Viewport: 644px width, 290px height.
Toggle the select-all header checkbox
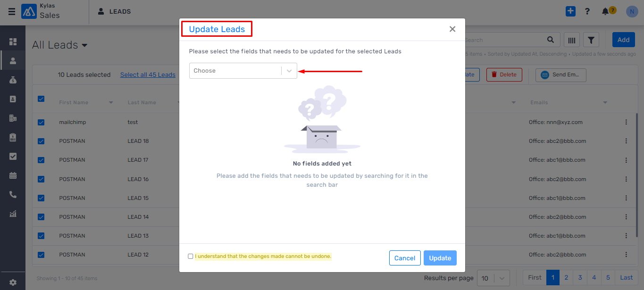pyautogui.click(x=41, y=99)
